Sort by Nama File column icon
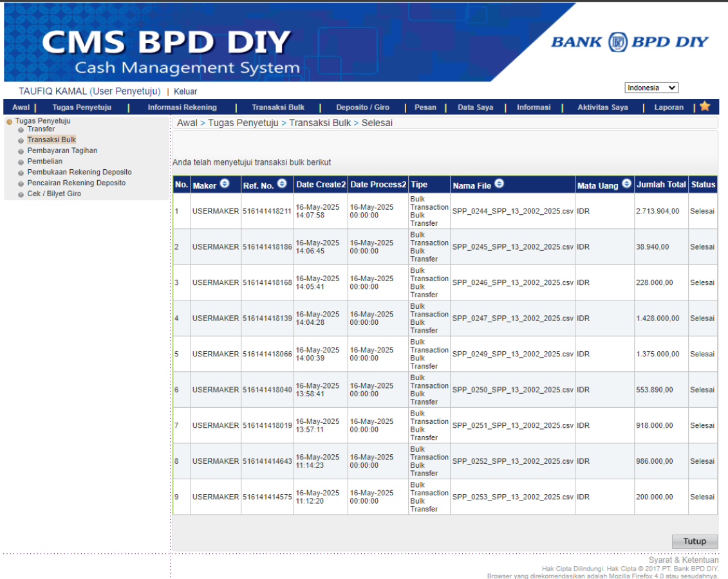728x579 pixels. (499, 184)
